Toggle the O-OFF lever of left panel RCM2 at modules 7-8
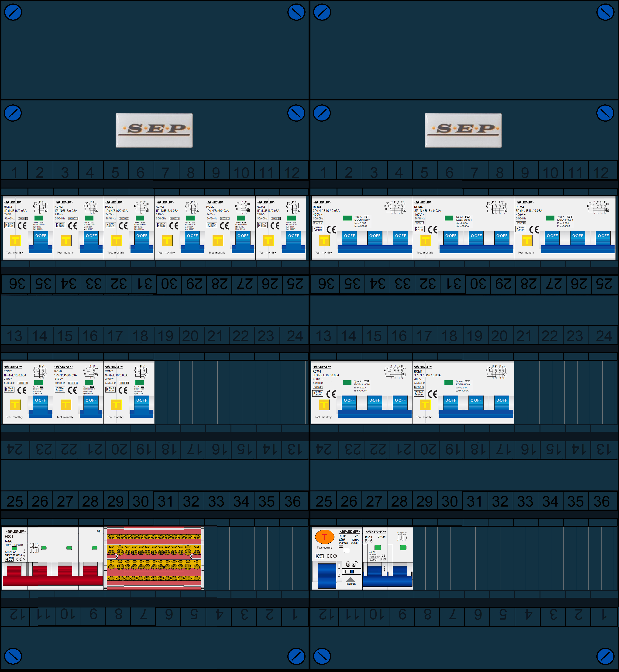 [192, 242]
